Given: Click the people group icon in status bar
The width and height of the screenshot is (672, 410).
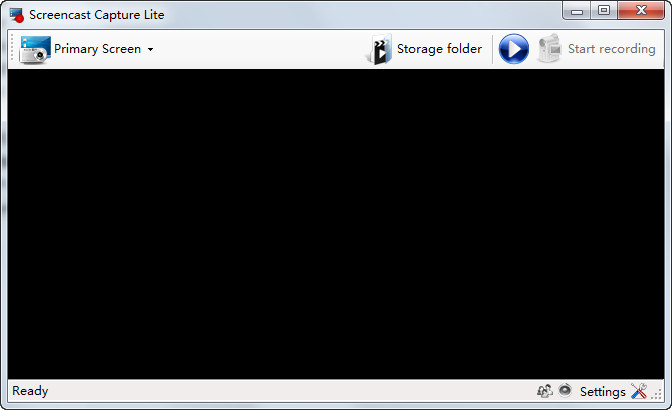Looking at the screenshot, I should 545,391.
